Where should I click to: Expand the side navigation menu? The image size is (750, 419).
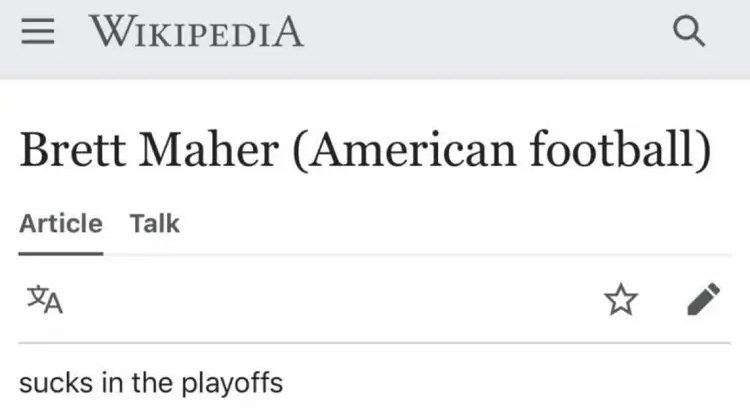[38, 32]
